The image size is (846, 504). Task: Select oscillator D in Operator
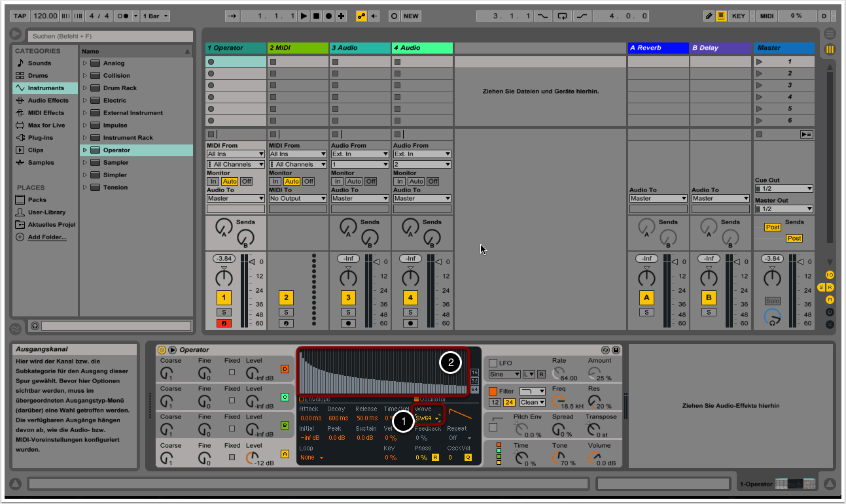click(285, 369)
